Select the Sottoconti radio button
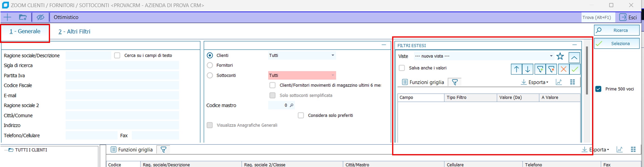The height and width of the screenshot is (167, 644). (210, 75)
